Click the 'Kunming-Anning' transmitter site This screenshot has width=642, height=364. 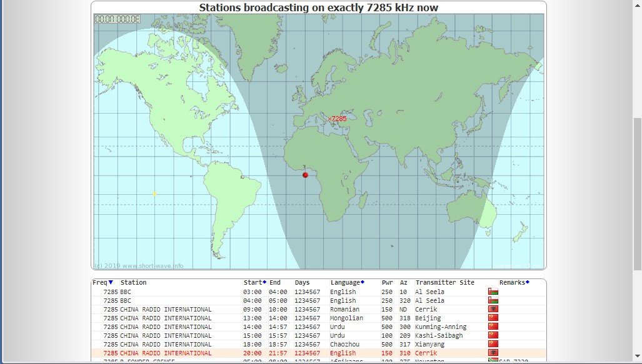point(441,327)
